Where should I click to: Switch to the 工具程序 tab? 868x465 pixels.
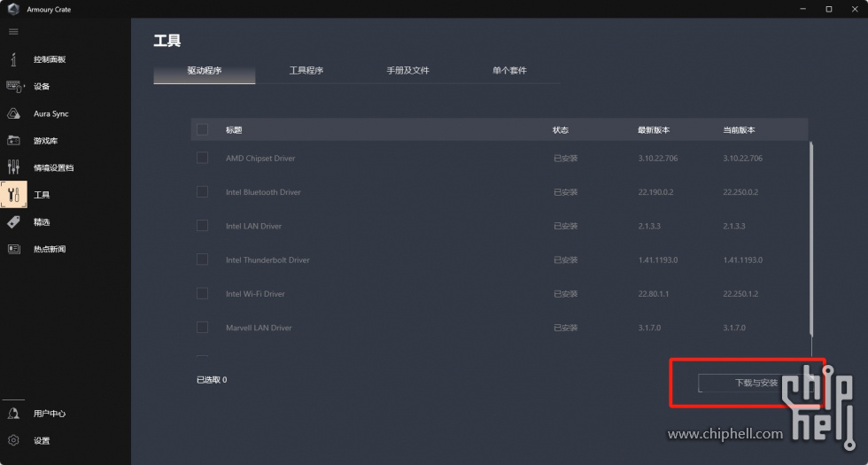point(306,71)
